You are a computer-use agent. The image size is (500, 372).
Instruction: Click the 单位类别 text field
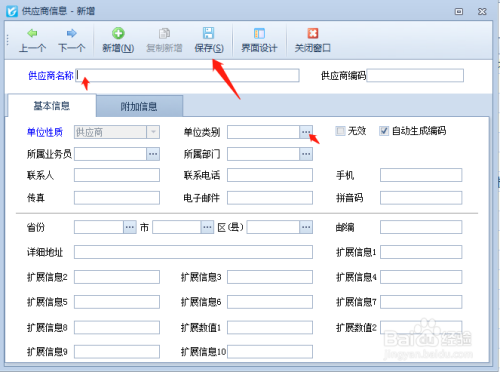click(x=263, y=132)
